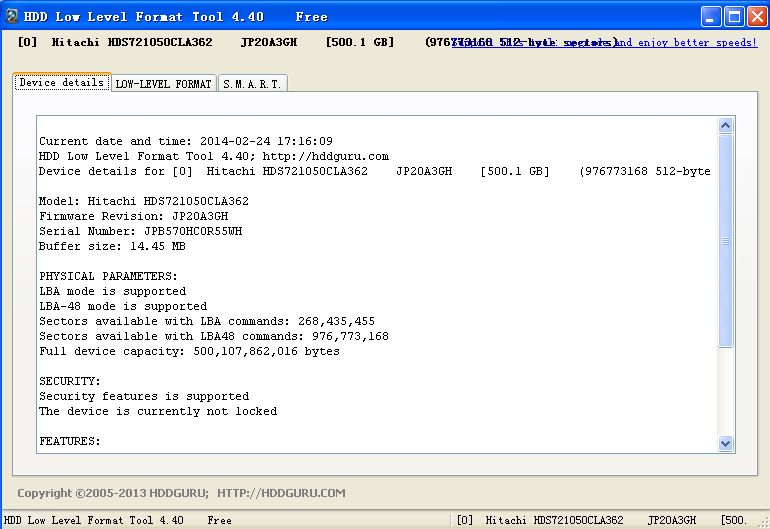Click the header device name 'Hitachi HDS721050CLA362'
The image size is (770, 529).
[x=132, y=42]
